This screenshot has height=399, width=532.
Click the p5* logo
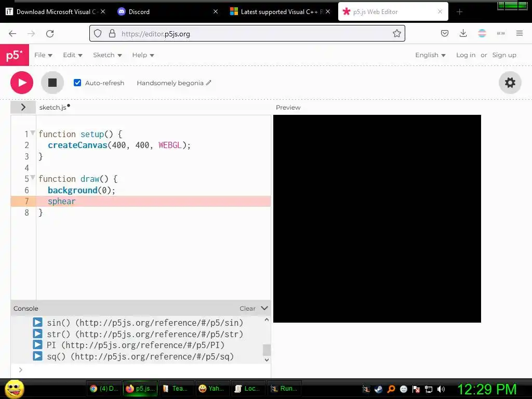(x=15, y=55)
